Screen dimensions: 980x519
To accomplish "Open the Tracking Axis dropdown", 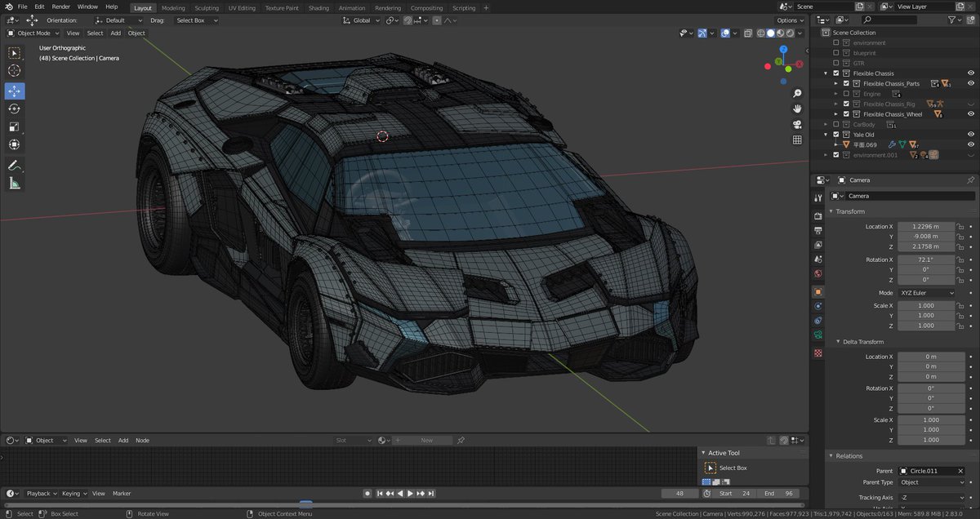I will pos(932,497).
